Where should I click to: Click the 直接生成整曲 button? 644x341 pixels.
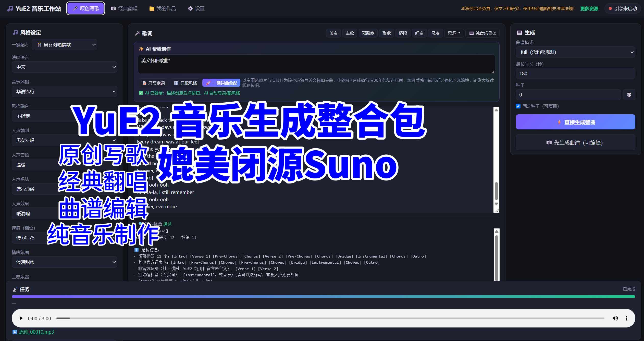click(575, 122)
